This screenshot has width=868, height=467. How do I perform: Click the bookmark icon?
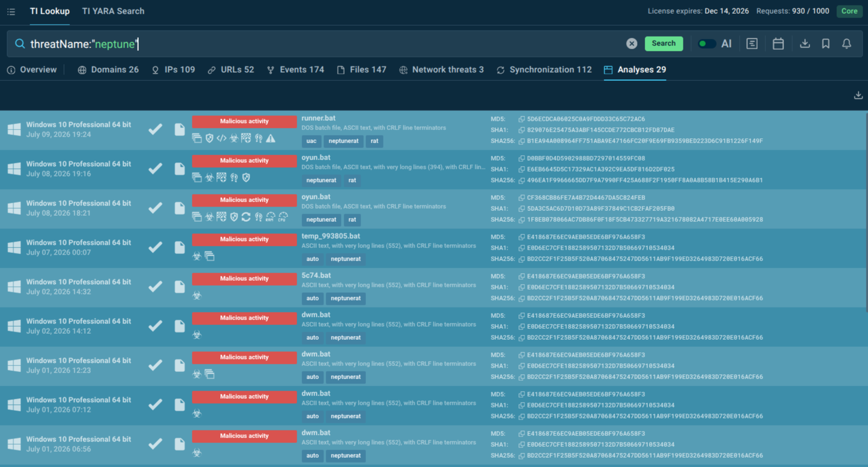point(826,44)
